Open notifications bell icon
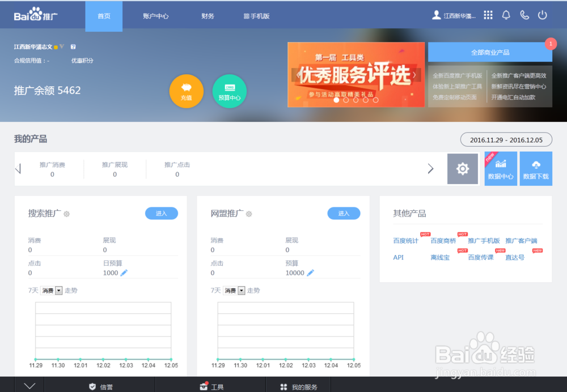The image size is (567, 392). (x=506, y=15)
